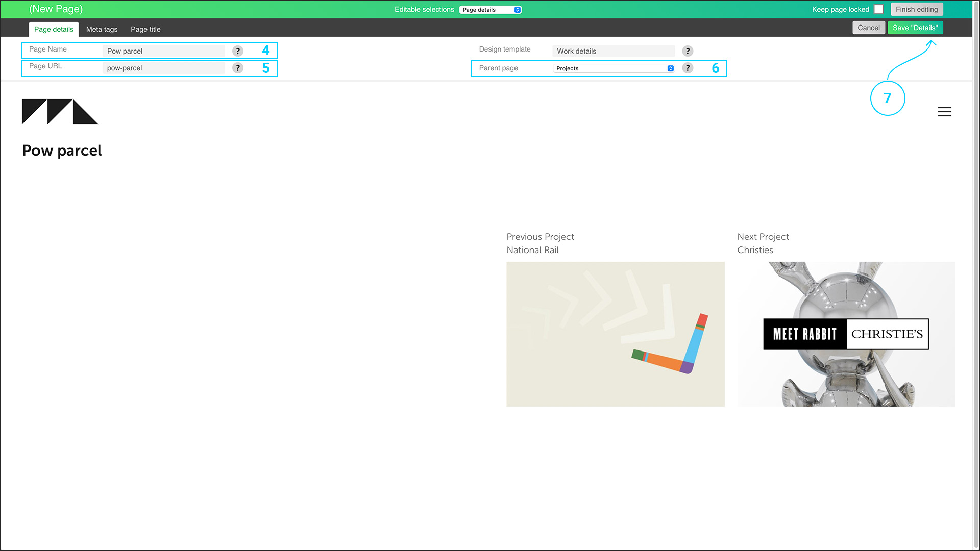This screenshot has height=551, width=980.
Task: Click the Cancel button
Action: coord(868,28)
